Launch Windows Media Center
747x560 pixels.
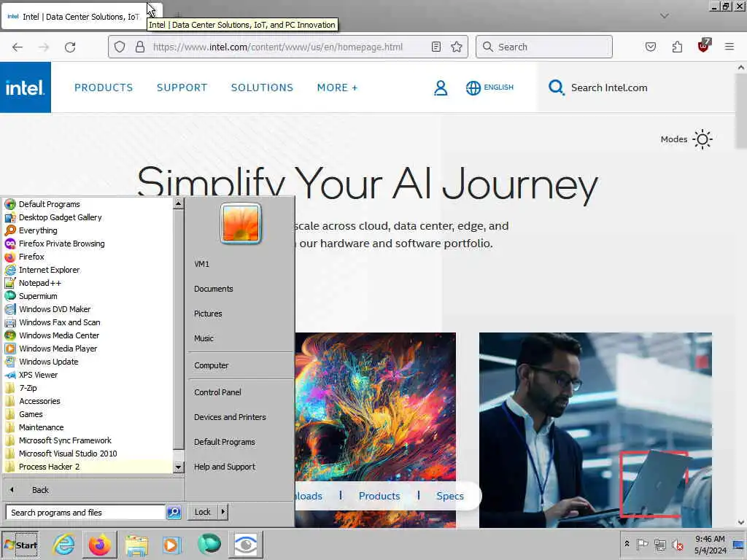click(88, 335)
